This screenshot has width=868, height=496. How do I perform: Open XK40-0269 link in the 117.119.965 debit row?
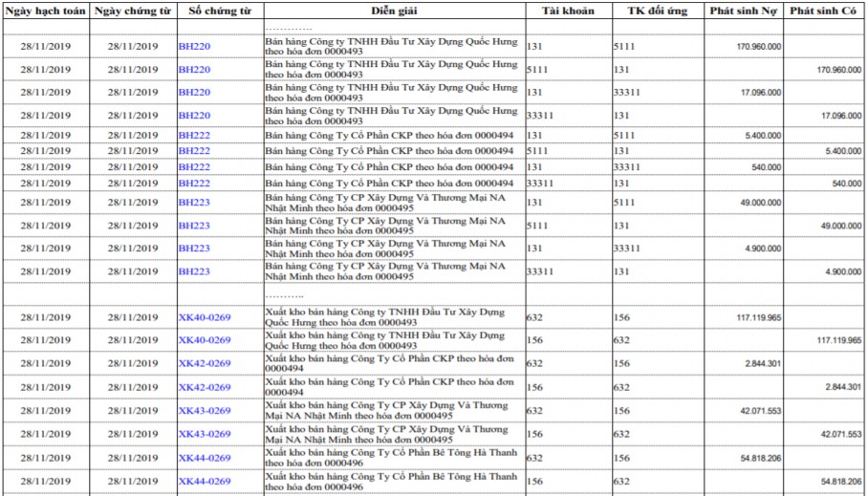pos(205,317)
